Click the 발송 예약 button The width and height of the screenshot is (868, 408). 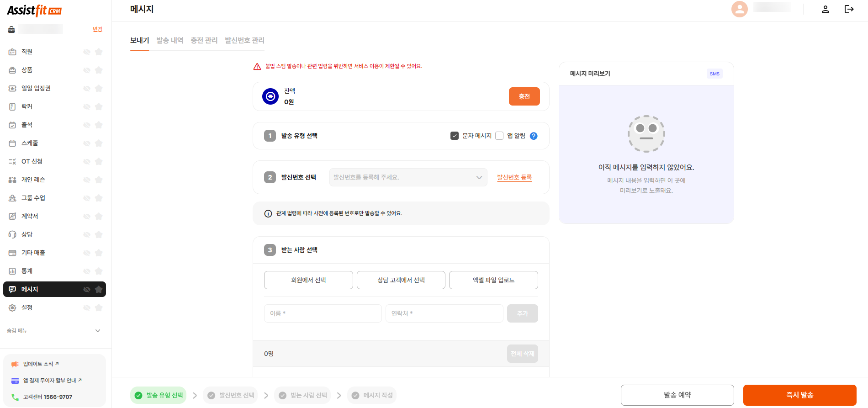(677, 395)
